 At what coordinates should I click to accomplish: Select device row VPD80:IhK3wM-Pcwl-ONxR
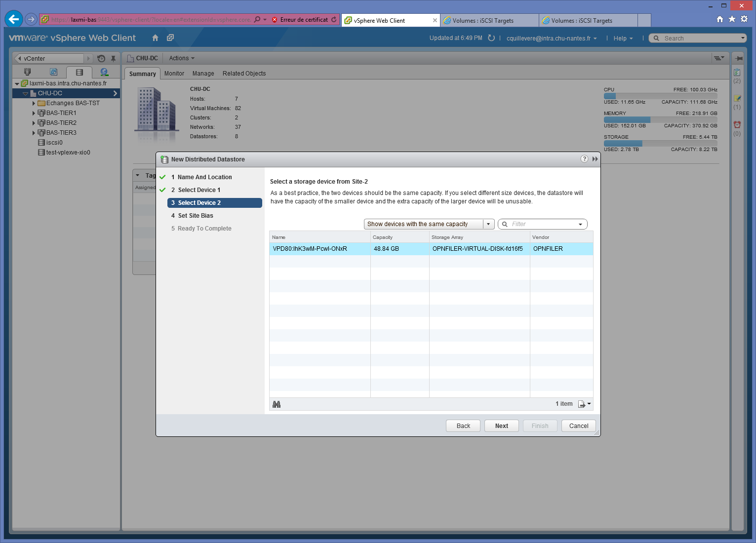click(431, 249)
